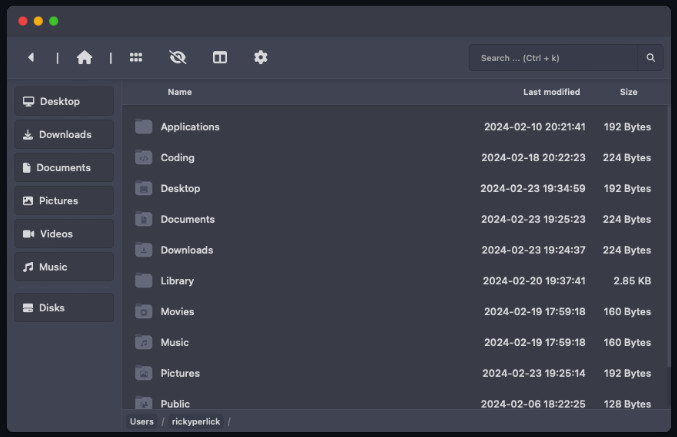Click the date 2024-02-18 20:22:23

[x=533, y=158]
